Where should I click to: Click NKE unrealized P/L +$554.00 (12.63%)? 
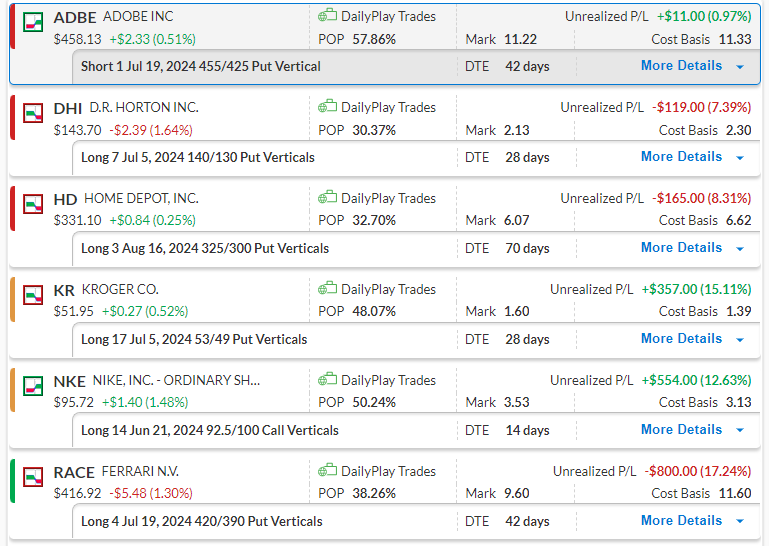click(x=696, y=380)
